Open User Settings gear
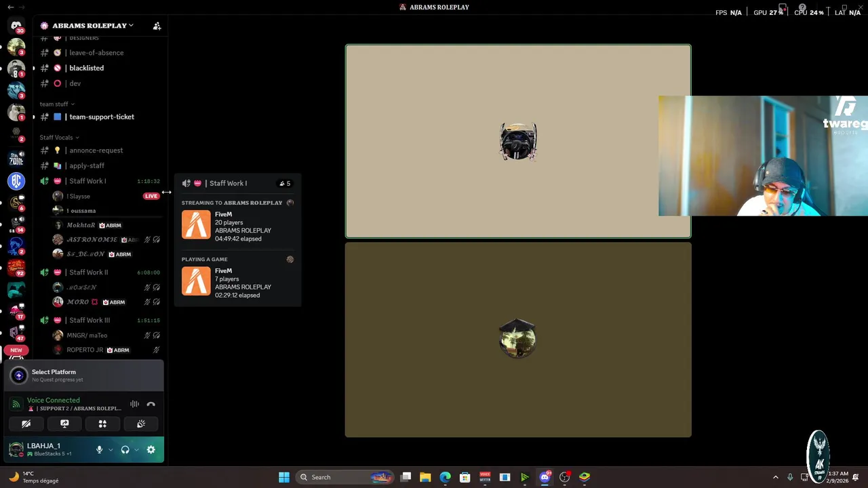 (151, 449)
